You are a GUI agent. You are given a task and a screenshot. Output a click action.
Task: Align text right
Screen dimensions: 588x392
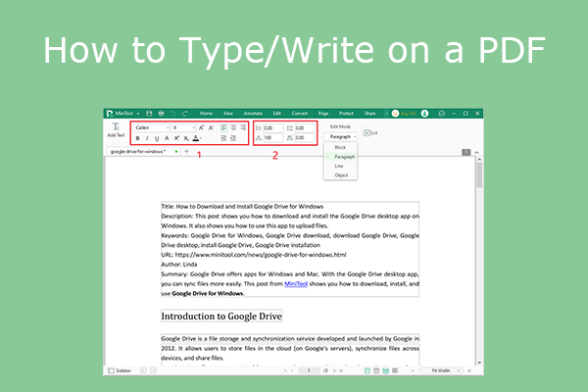(x=243, y=128)
